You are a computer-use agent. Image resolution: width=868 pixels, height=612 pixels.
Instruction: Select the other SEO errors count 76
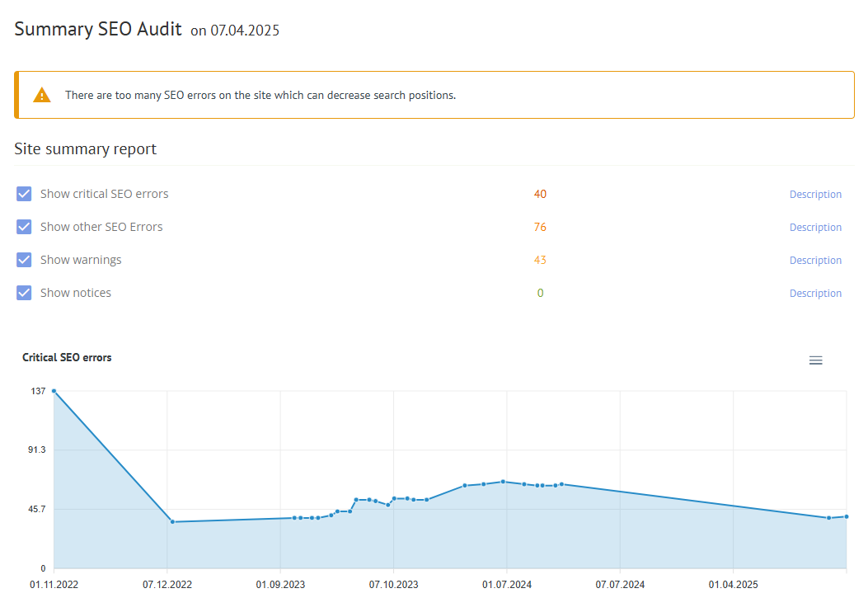point(540,228)
